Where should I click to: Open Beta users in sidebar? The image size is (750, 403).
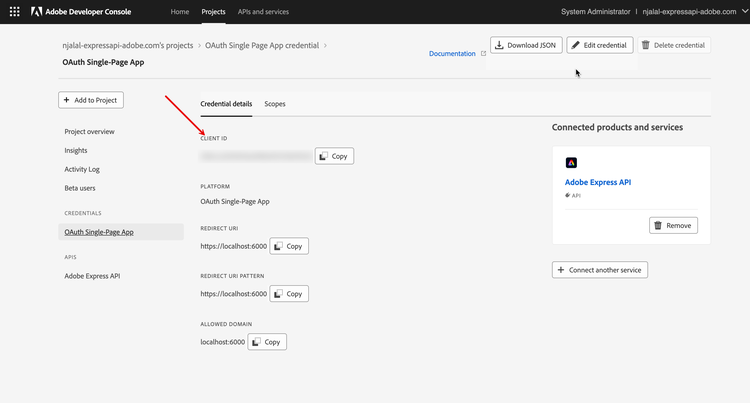click(x=80, y=188)
